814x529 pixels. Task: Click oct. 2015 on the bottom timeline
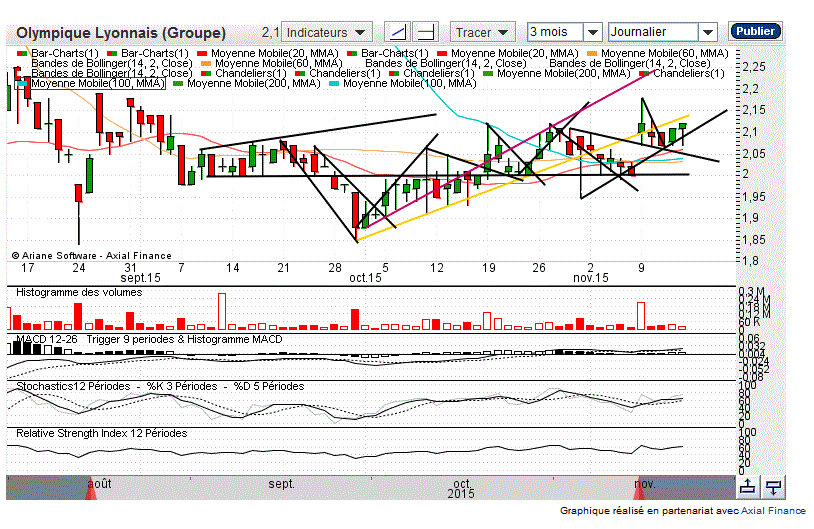pos(461,489)
